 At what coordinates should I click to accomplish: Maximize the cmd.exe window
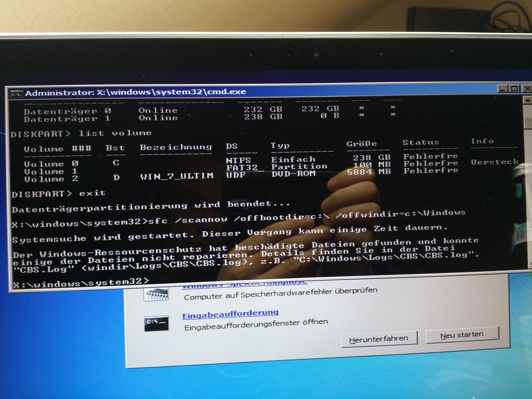coord(514,88)
